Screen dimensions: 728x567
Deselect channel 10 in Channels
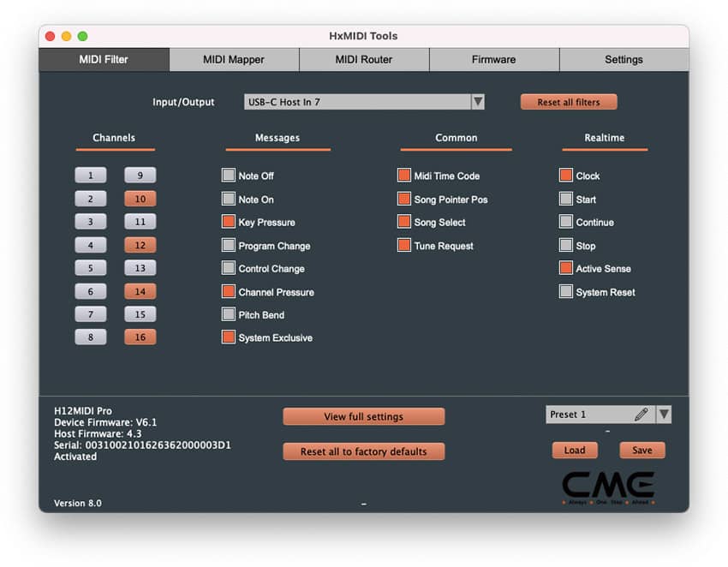pyautogui.click(x=140, y=199)
